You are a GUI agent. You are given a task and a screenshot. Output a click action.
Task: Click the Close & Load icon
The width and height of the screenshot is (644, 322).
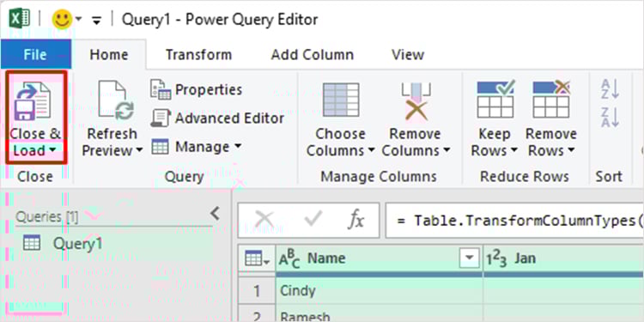click(33, 101)
